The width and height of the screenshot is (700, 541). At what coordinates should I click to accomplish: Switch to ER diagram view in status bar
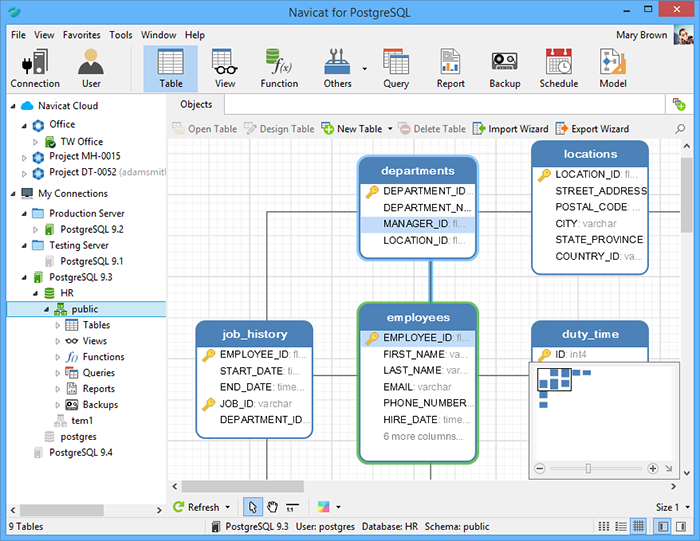(x=638, y=527)
